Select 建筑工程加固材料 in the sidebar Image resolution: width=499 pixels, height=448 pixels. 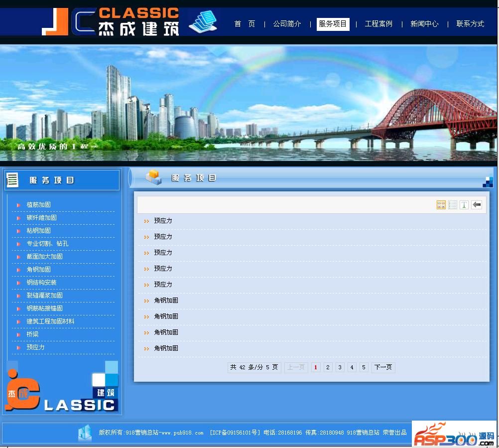click(x=50, y=321)
